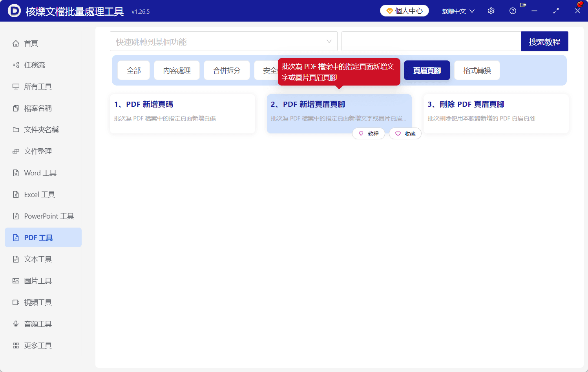Image resolution: width=588 pixels, height=372 pixels.
Task: Click the 搜索教程 button
Action: point(545,41)
